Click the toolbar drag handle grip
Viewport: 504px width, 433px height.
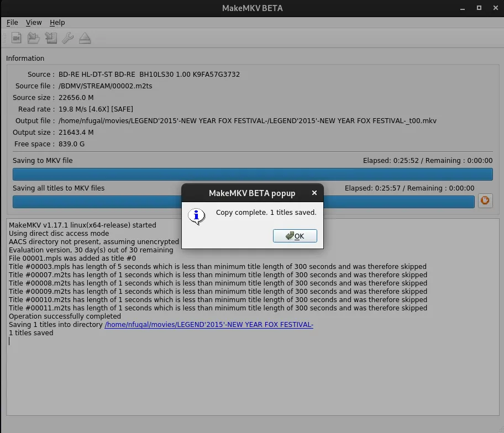4,38
